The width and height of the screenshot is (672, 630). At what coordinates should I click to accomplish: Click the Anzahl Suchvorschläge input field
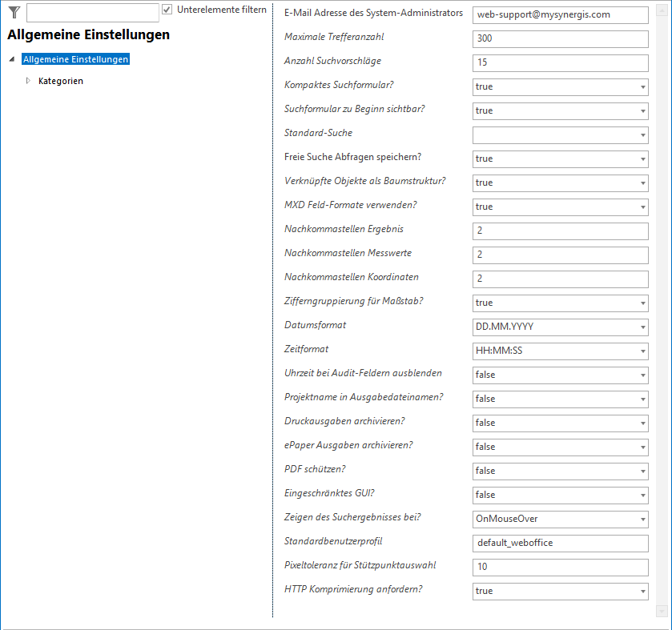pos(560,62)
